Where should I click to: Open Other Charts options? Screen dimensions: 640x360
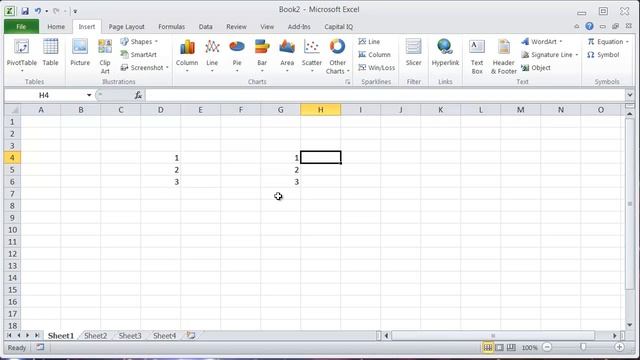click(x=338, y=56)
